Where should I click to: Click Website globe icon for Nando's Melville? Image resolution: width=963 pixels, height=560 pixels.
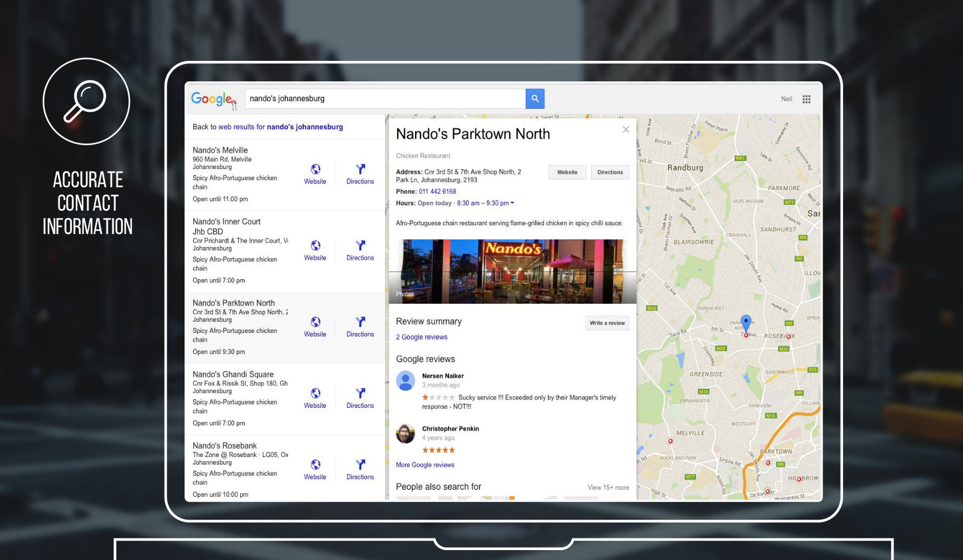coord(315,169)
